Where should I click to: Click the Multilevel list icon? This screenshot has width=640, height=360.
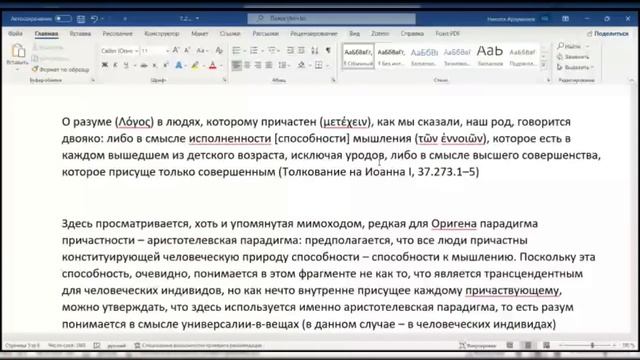(271, 51)
